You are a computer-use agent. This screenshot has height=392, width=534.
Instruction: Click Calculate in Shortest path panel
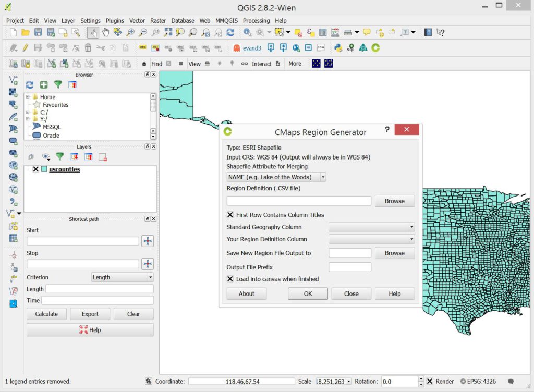[x=46, y=314]
